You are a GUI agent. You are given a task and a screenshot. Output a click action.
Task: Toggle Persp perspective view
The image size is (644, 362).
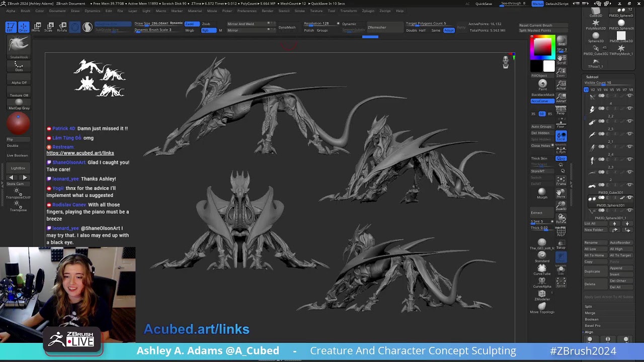pos(561,110)
